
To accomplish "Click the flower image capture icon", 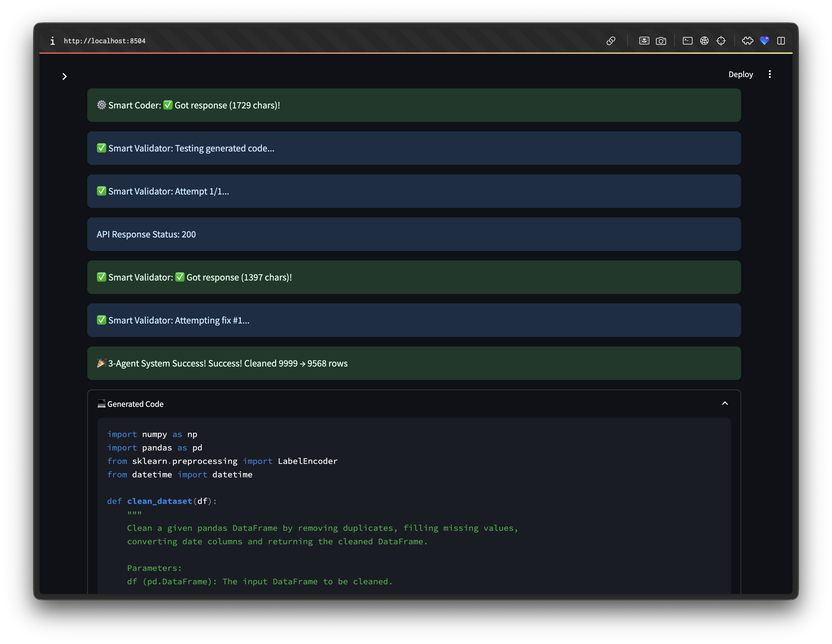I will click(x=644, y=41).
